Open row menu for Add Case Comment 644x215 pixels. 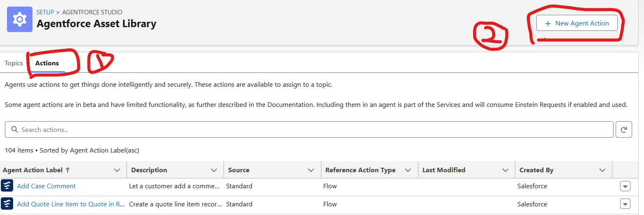625,186
